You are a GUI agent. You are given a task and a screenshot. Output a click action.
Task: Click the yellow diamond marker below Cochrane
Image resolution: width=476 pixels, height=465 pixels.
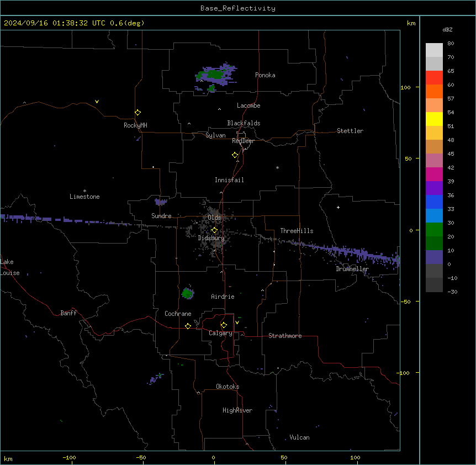(x=188, y=326)
